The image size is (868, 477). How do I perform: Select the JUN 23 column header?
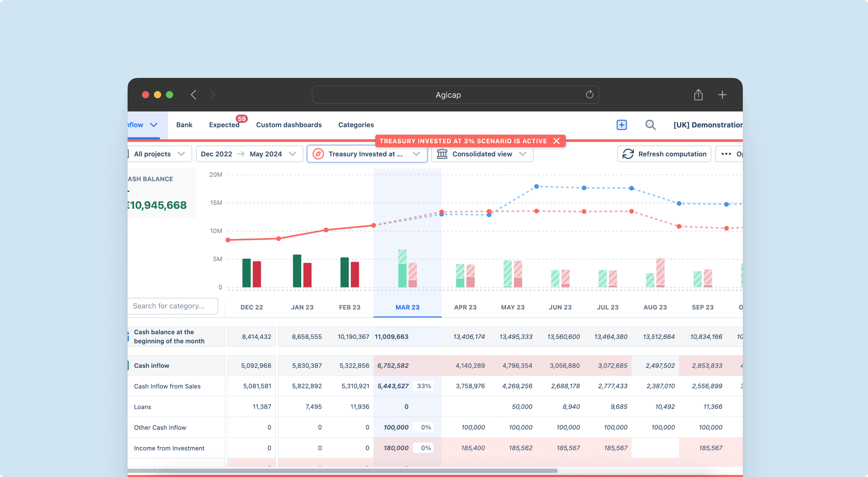[x=560, y=307]
